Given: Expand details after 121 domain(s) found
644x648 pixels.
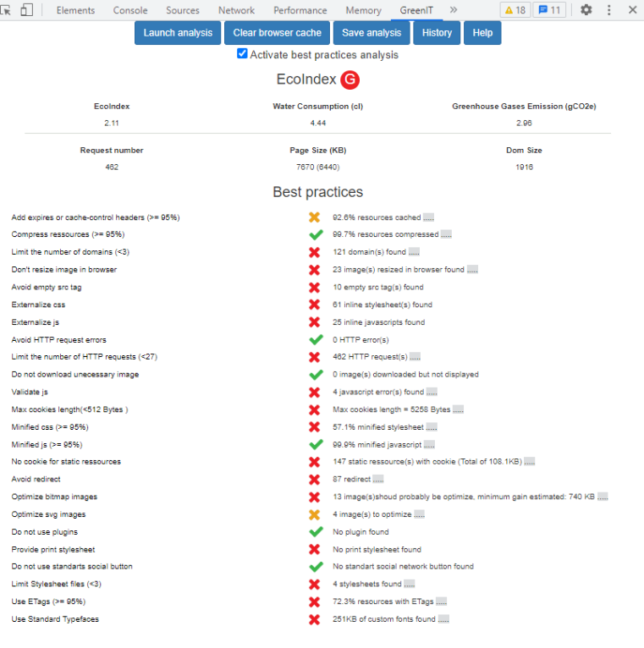Looking at the screenshot, I should pos(414,252).
